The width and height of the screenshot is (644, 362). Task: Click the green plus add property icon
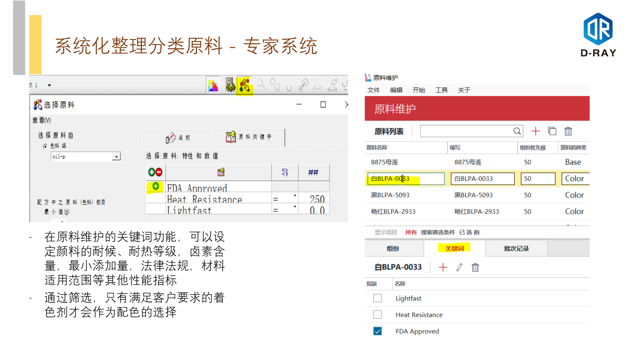152,172
